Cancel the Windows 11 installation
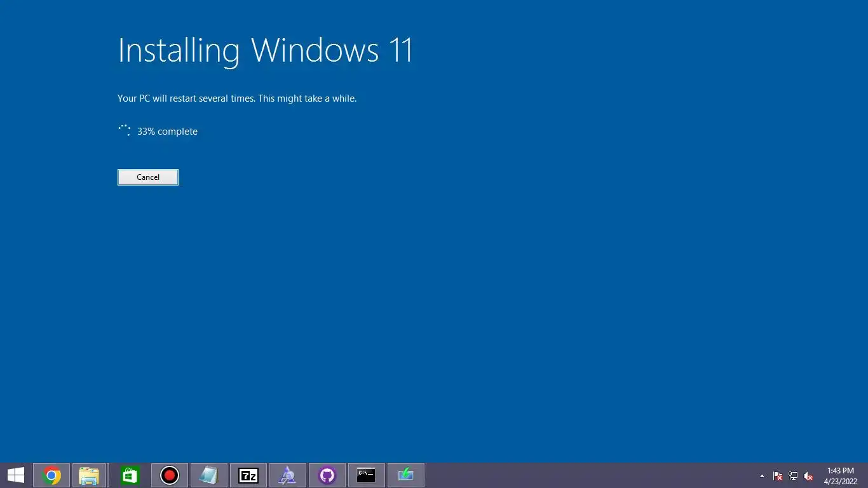 (x=148, y=177)
